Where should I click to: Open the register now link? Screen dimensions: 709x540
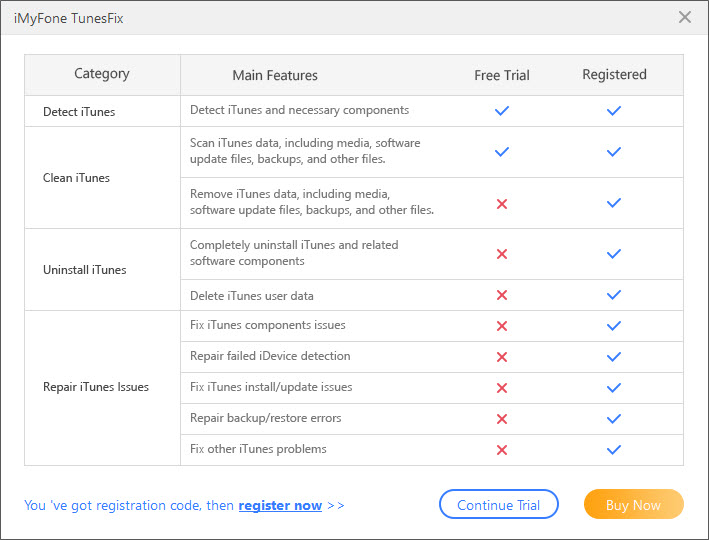point(280,505)
